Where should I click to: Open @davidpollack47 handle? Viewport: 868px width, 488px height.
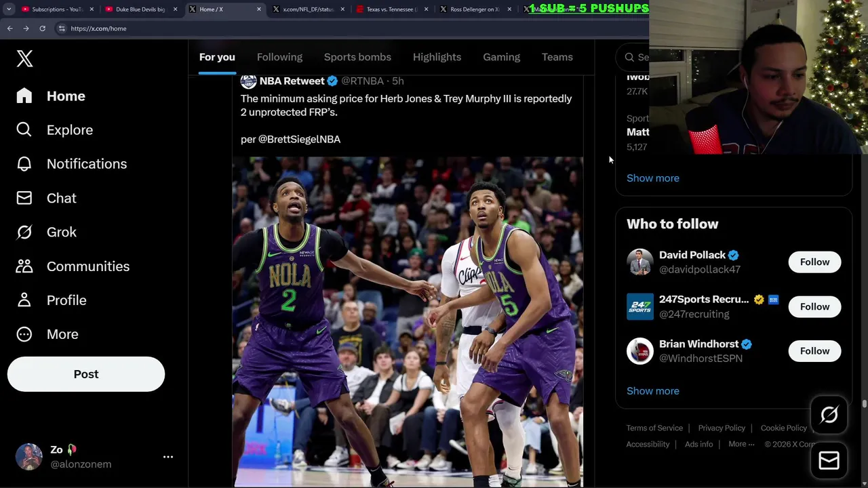pyautogui.click(x=700, y=269)
